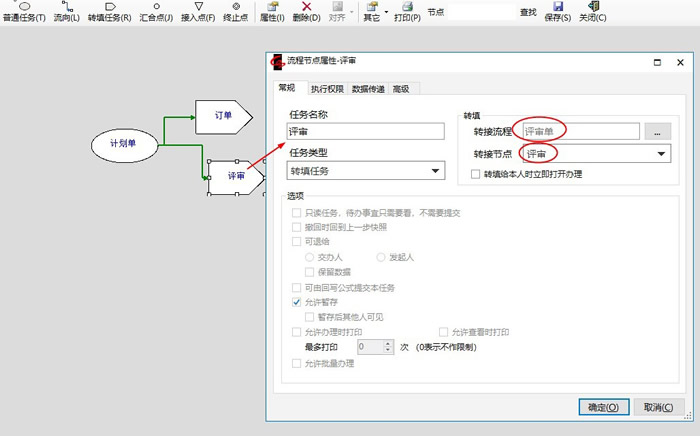Uncheck the 允许暂存 checkbox

[297, 302]
